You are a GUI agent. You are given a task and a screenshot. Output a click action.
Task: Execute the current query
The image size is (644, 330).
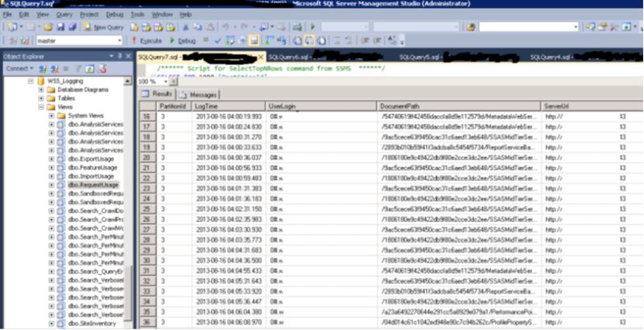pyautogui.click(x=147, y=40)
